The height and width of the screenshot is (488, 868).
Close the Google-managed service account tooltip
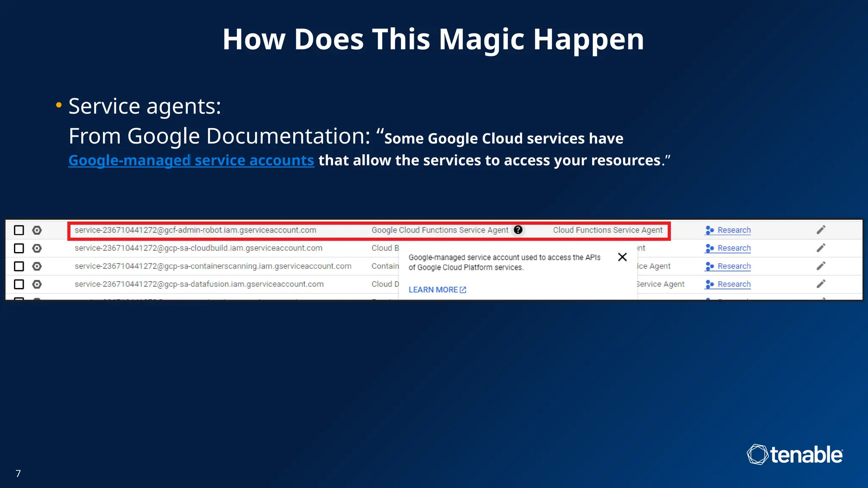(x=622, y=257)
